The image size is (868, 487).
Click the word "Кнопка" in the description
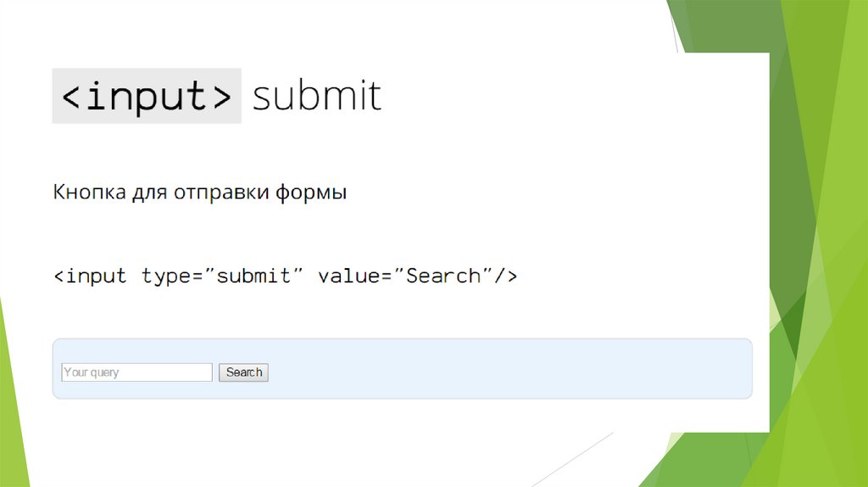[x=90, y=193]
